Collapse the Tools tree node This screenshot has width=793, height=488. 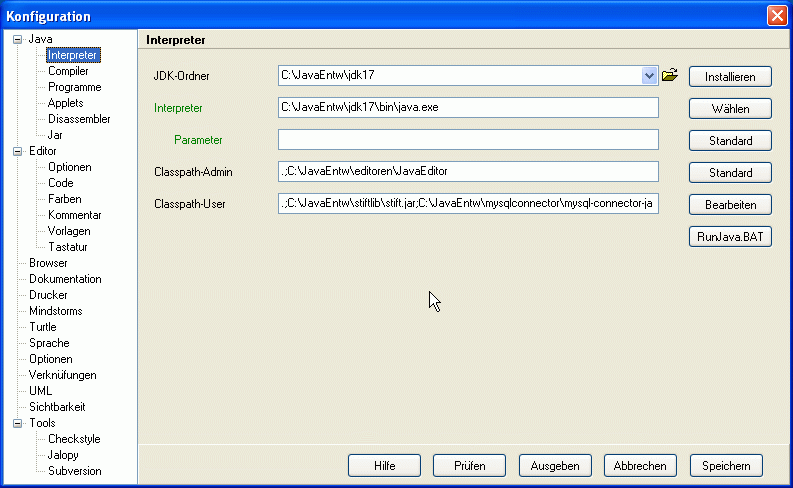click(x=17, y=424)
